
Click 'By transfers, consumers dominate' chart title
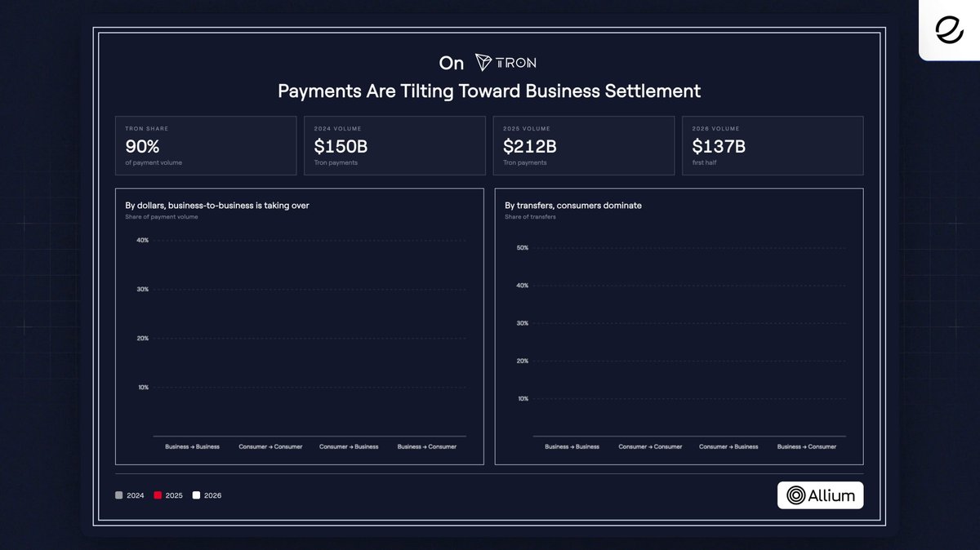click(x=573, y=206)
